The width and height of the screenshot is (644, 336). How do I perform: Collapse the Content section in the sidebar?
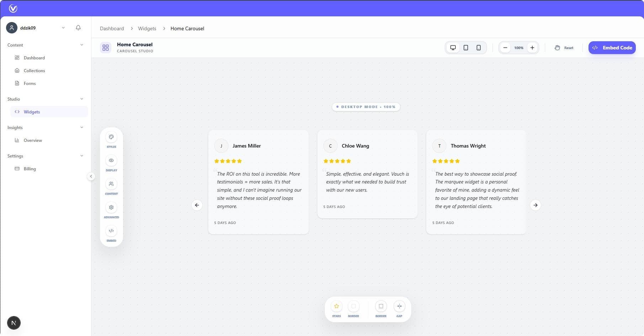coord(82,45)
